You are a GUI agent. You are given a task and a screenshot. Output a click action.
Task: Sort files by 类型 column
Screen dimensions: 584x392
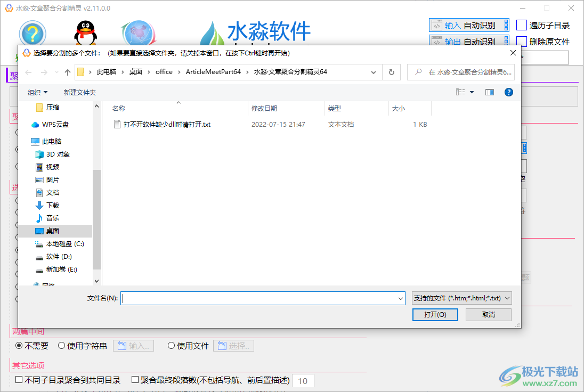335,108
